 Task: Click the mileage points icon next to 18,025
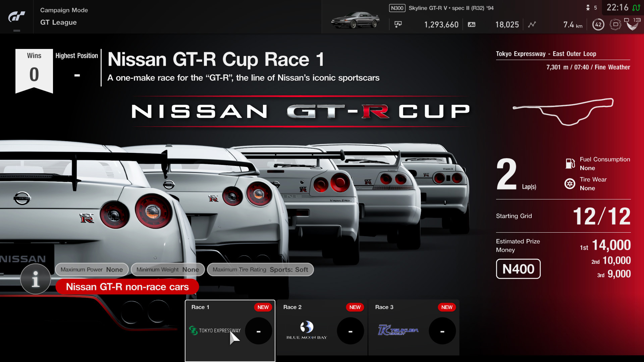[x=472, y=24]
